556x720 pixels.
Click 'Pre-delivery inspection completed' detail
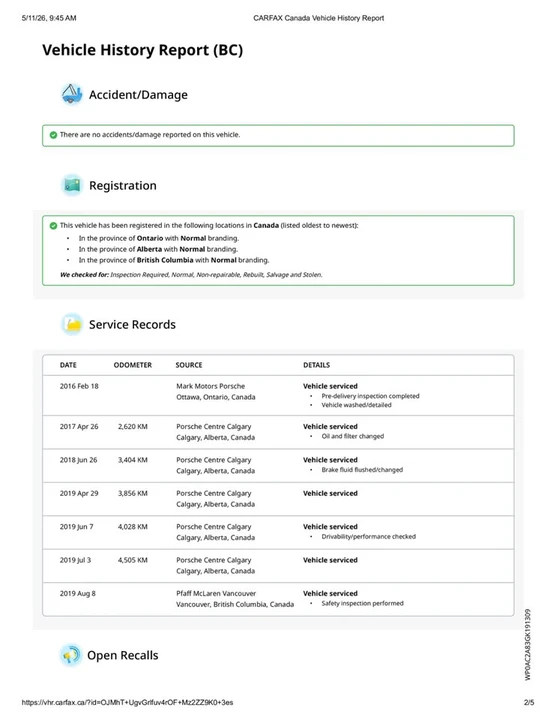click(x=371, y=396)
